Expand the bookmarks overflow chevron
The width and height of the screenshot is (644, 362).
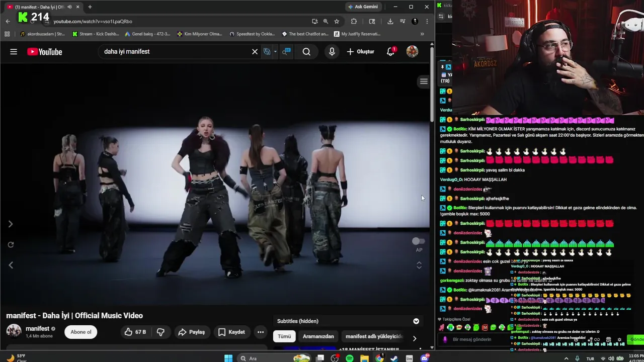[422, 34]
